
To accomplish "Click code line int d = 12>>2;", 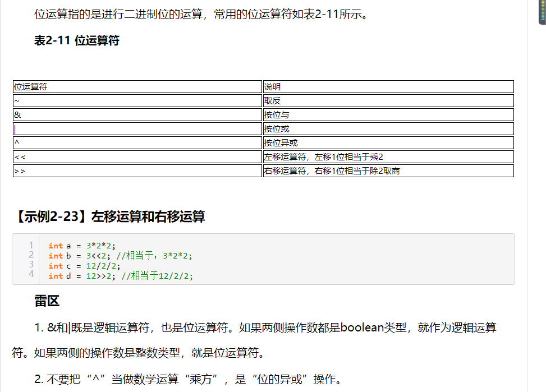I will (82, 276).
